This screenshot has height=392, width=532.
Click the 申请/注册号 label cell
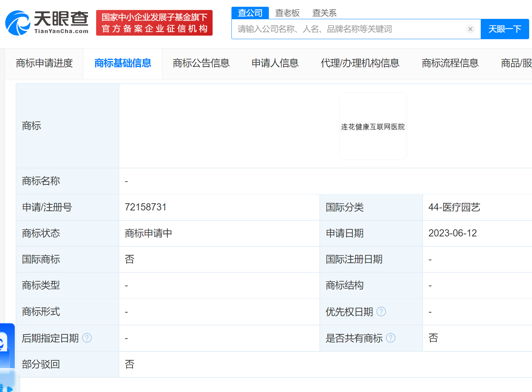tap(67, 207)
